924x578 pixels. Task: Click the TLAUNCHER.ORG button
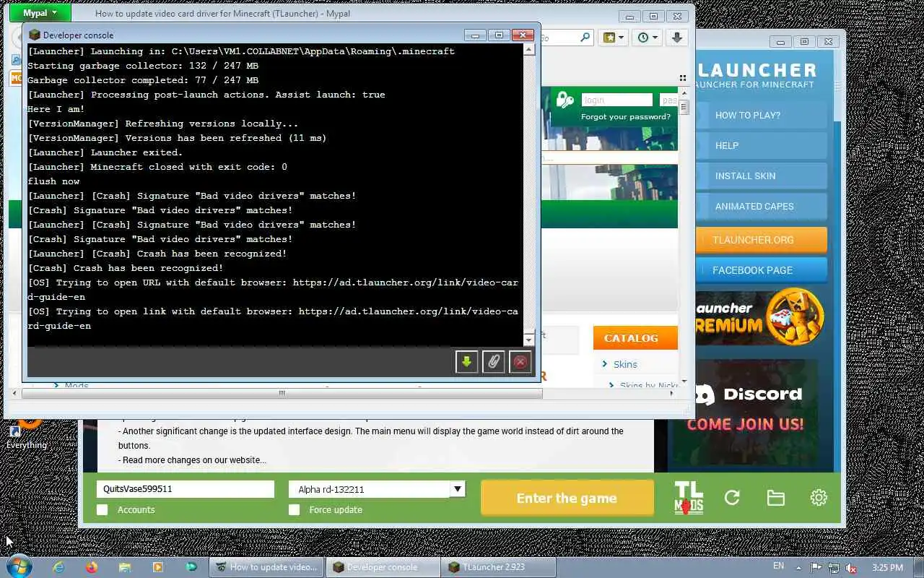762,239
